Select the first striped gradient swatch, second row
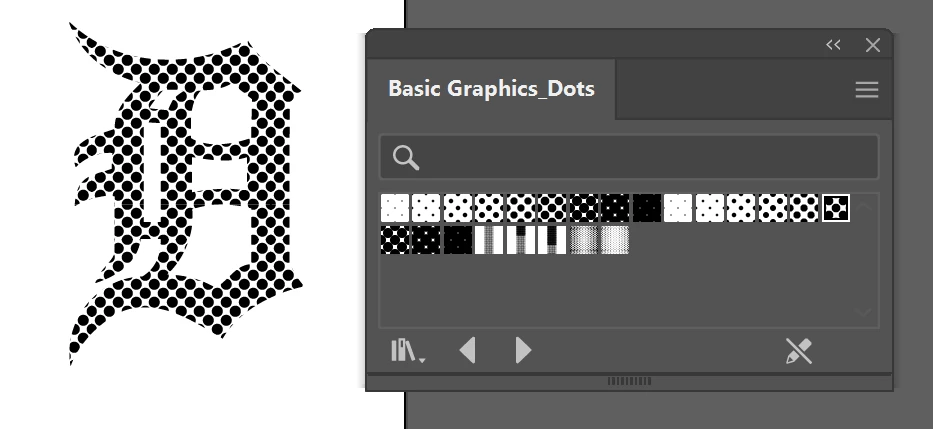Image resolution: width=933 pixels, height=429 pixels. [x=490, y=240]
